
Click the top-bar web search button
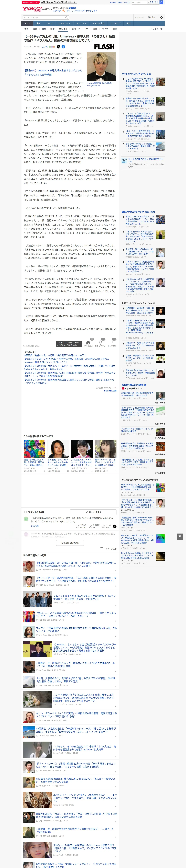(161, 2)
